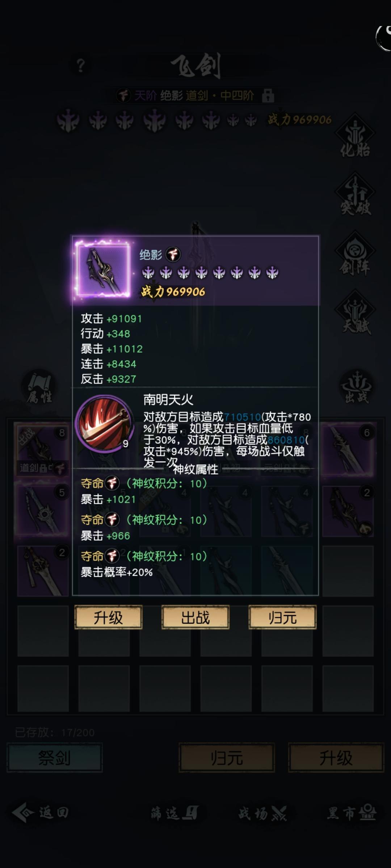Tap the lock icon beside 中四阶
Screen dimensions: 391x868
click(x=268, y=96)
